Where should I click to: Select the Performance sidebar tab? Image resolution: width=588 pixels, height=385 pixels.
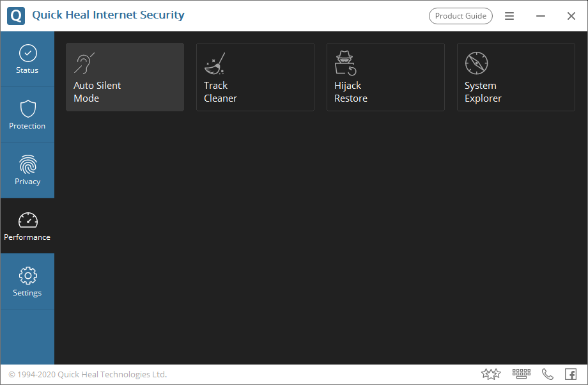click(x=27, y=226)
